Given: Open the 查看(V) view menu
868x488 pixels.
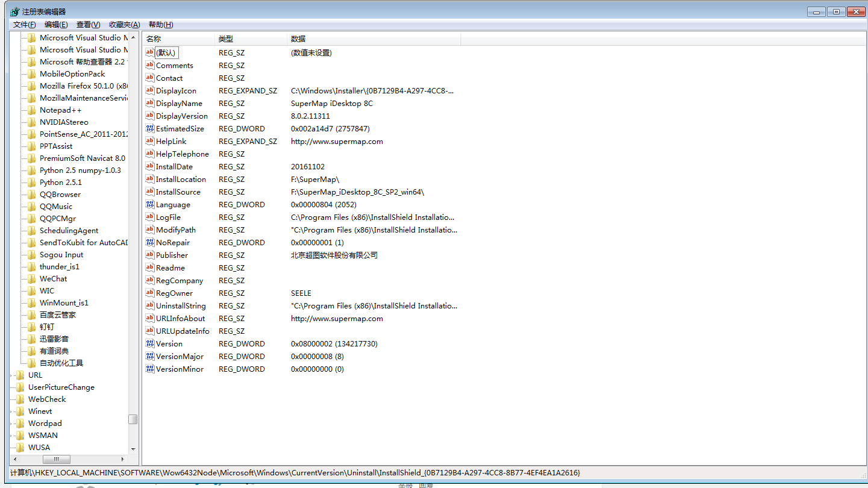Looking at the screenshot, I should pos(88,25).
